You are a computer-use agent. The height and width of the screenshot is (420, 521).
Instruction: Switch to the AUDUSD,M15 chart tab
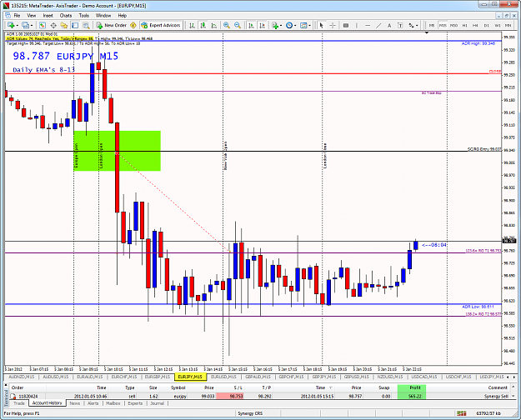point(55,377)
